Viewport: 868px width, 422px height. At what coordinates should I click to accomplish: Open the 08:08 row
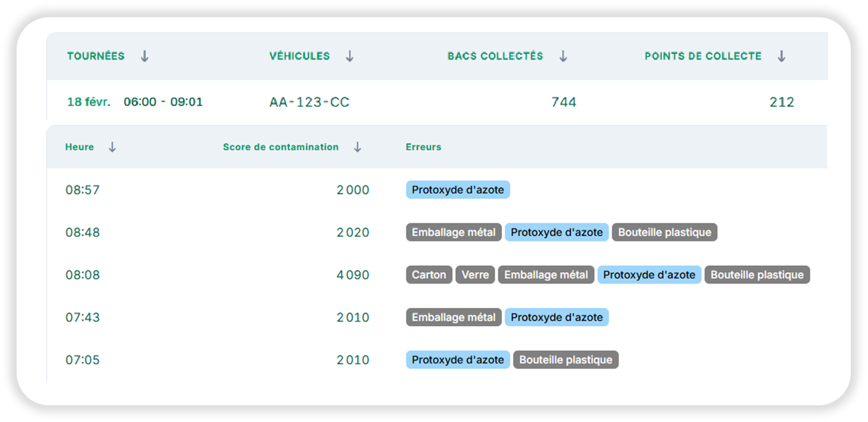[x=437, y=275]
